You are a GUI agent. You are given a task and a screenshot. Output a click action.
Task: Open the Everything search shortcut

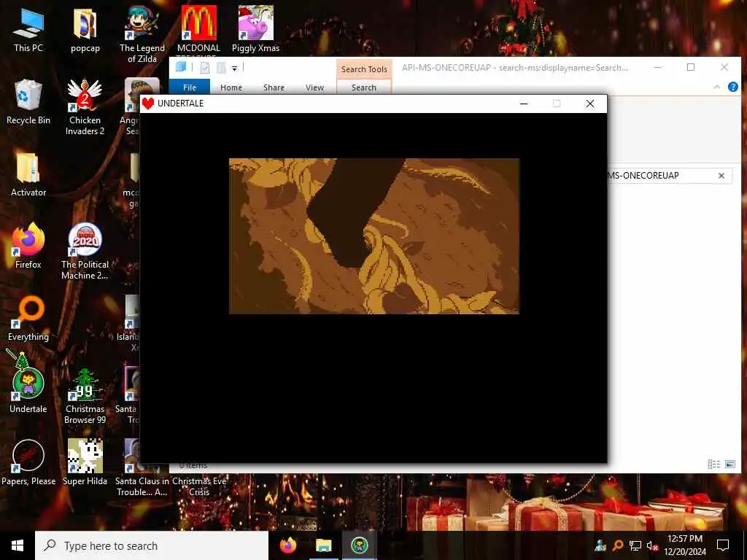28,319
